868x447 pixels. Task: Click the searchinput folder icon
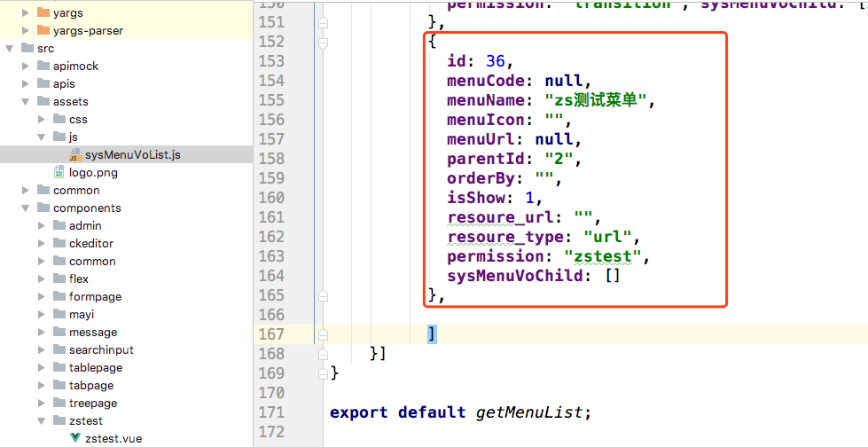[59, 349]
